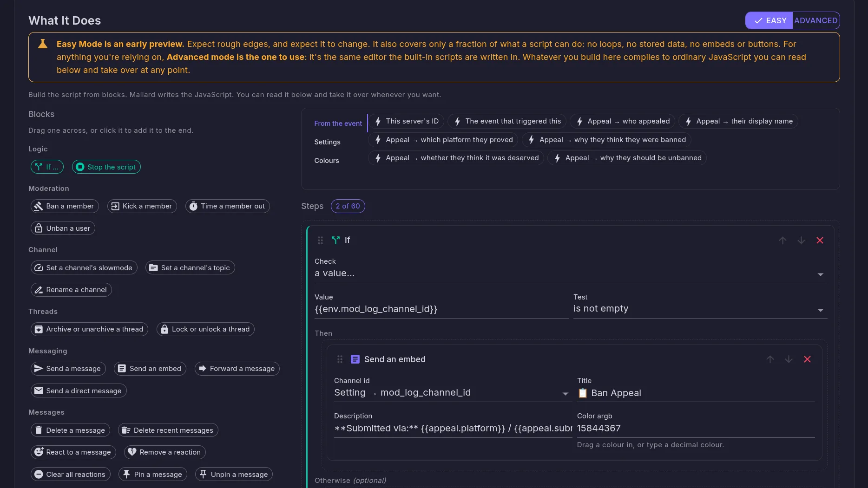Click the drag handle of Send an embed step
Screen dimensions: 868x488
[340, 359]
